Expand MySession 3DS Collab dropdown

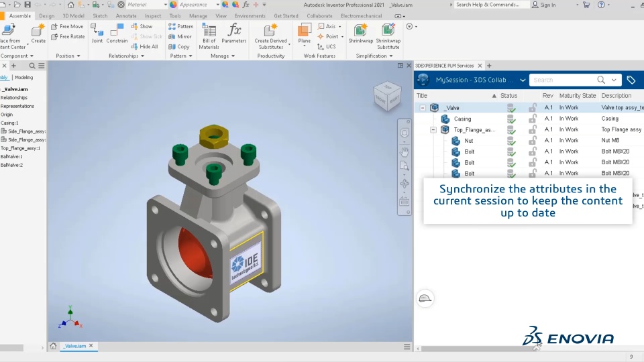[523, 80]
